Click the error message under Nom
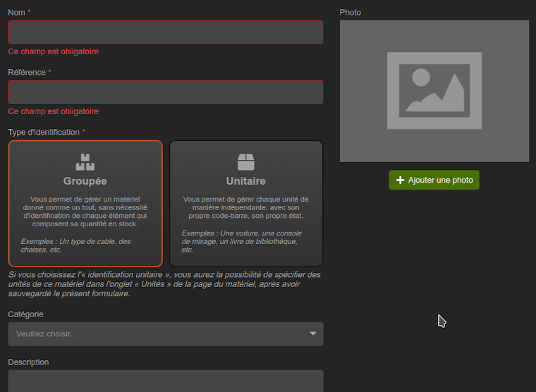The image size is (536, 392). (53, 51)
